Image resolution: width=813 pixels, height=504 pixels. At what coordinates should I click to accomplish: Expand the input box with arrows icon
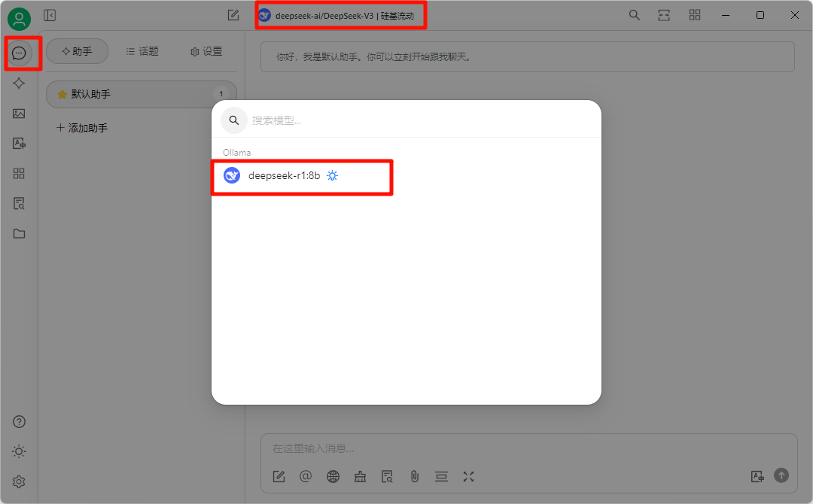coord(469,477)
